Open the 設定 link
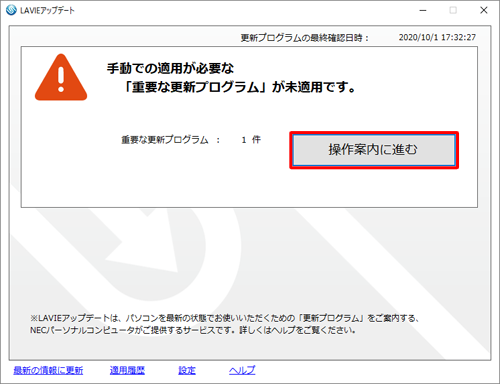Viewport: 500px width, 384px height. point(187,370)
